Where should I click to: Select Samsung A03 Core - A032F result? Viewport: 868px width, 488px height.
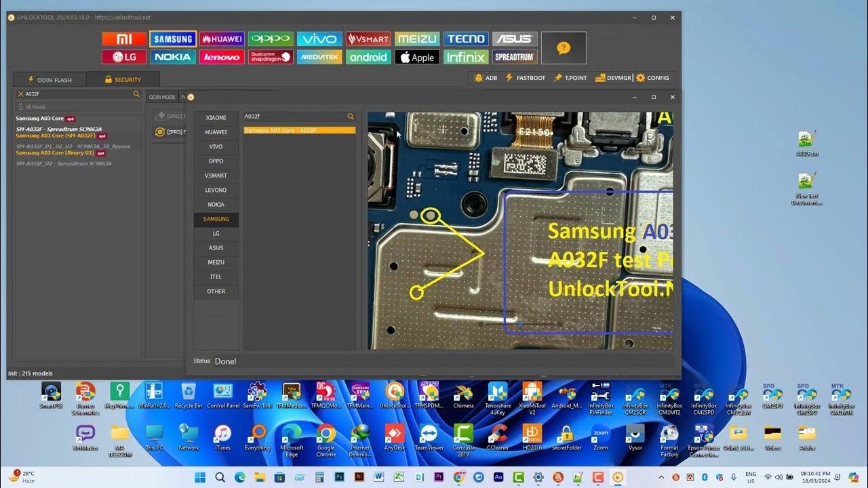299,130
